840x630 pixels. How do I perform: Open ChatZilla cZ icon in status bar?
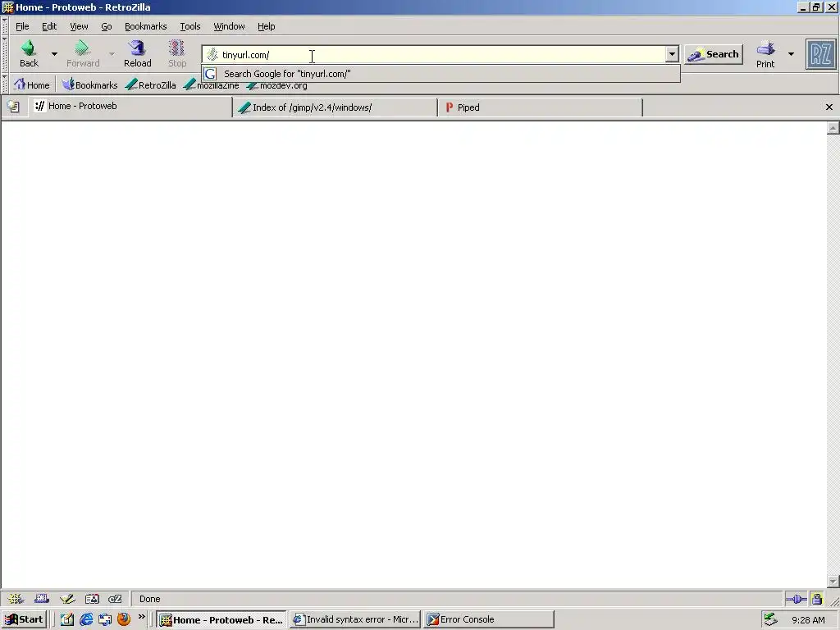coord(115,598)
